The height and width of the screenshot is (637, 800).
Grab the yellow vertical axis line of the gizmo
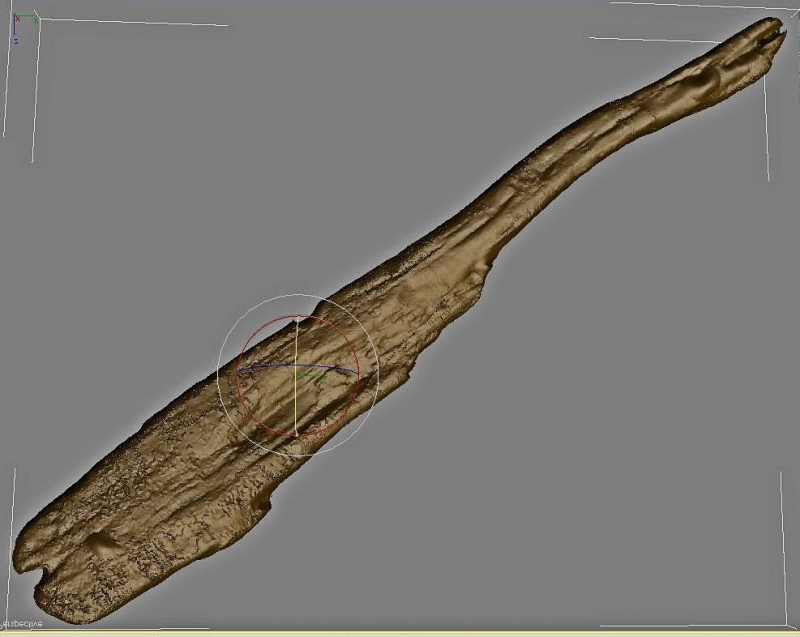click(297, 400)
